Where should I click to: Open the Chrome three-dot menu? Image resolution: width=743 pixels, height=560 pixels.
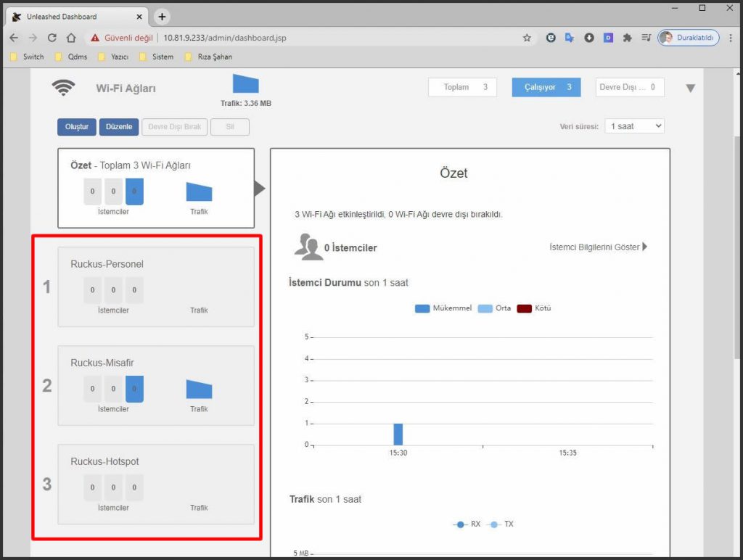coord(731,38)
